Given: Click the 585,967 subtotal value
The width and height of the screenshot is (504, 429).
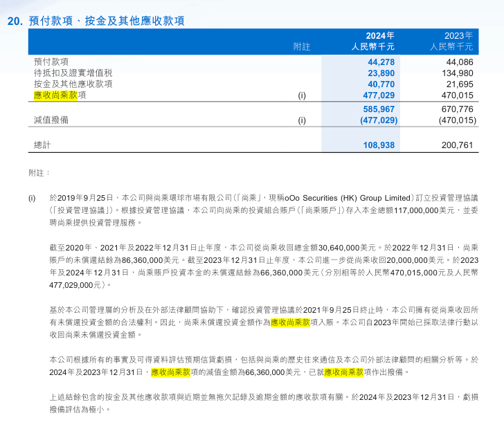Looking at the screenshot, I should click(379, 109).
